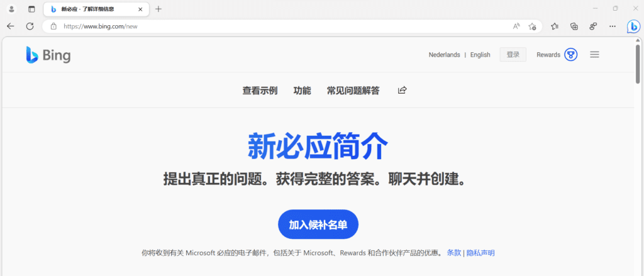Viewport: 644px width, 276px height.
Task: Restore down the browser window
Action: point(615,9)
